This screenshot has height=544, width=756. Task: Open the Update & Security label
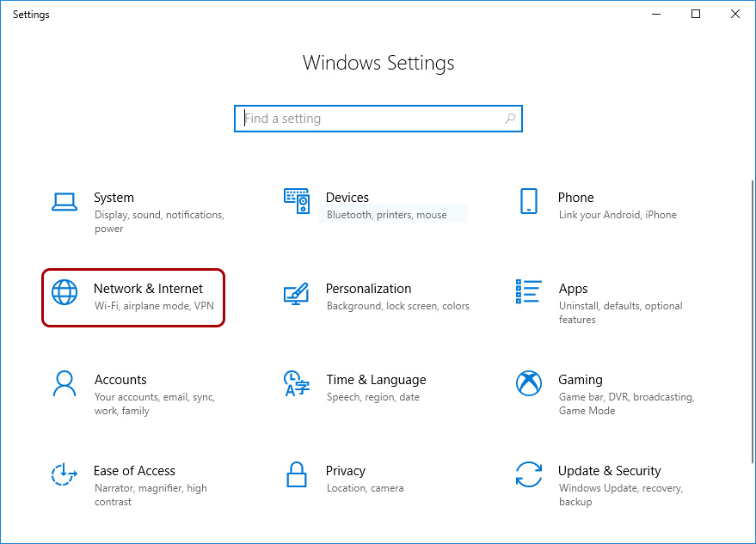click(x=609, y=471)
